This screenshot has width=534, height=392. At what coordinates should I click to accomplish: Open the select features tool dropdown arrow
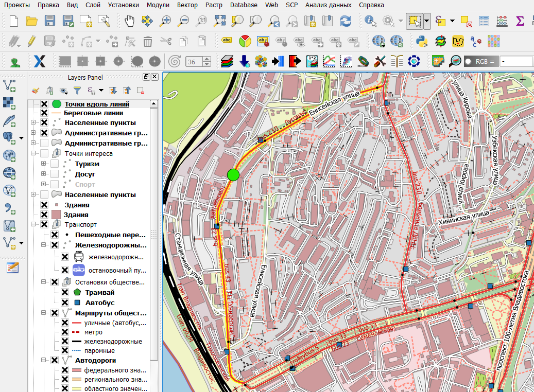pos(427,21)
